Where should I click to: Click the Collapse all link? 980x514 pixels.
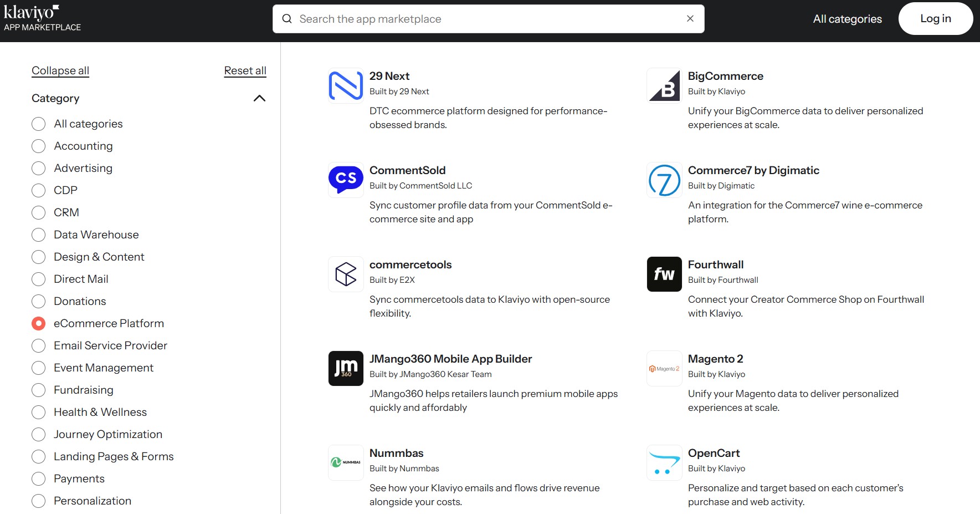[x=60, y=70]
